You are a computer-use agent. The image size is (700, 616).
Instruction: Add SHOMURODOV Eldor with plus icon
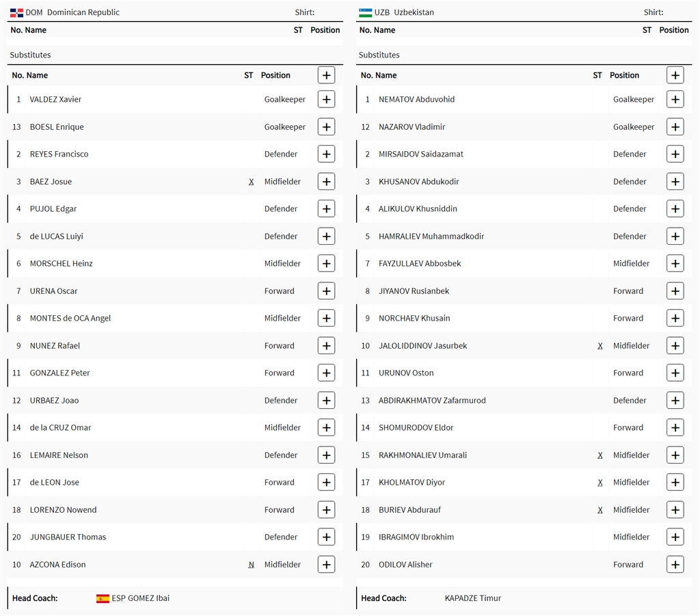675,427
